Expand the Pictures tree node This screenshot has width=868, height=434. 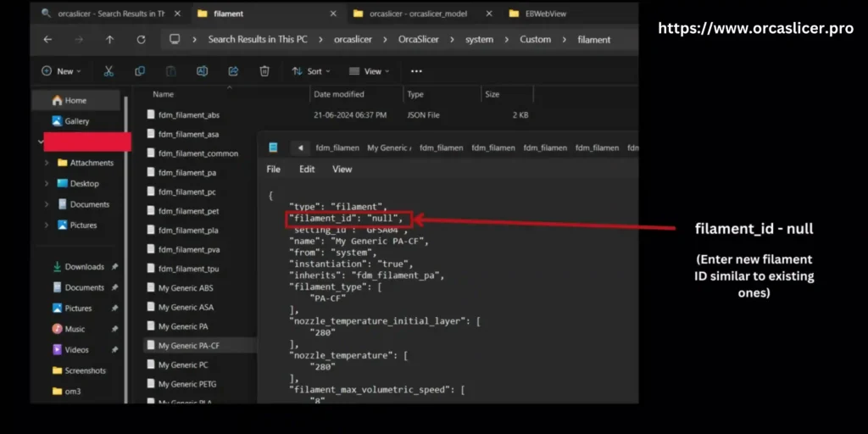click(47, 225)
